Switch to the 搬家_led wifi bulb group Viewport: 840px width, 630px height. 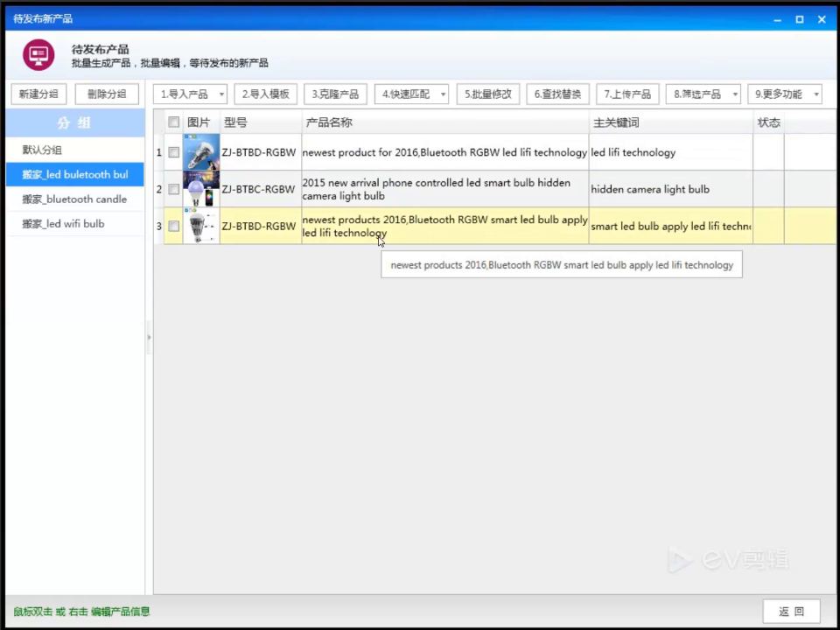pyautogui.click(x=75, y=224)
